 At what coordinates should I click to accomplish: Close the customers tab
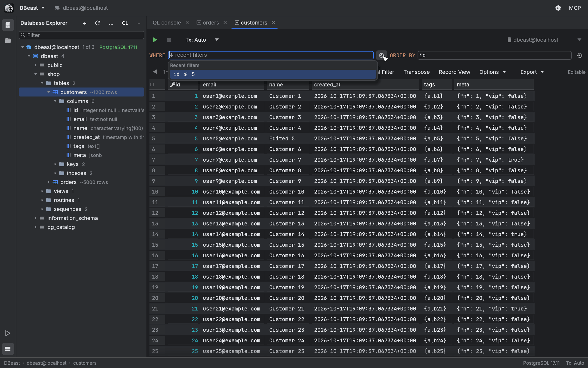(x=273, y=23)
